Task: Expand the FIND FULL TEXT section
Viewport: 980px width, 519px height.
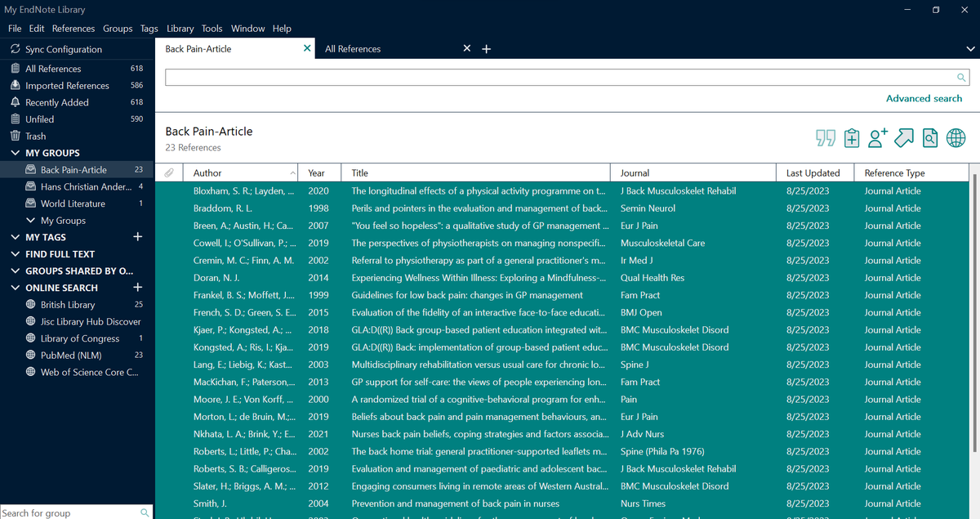Action: point(16,254)
